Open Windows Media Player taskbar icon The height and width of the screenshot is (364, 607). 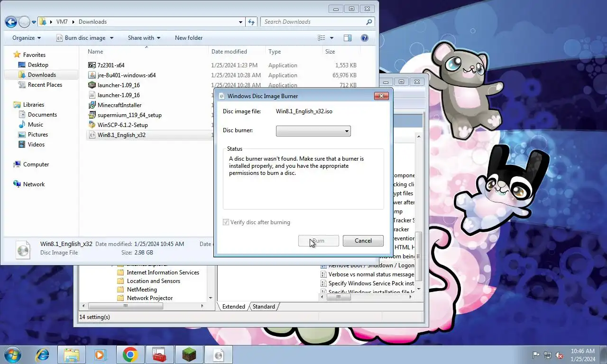click(x=100, y=355)
